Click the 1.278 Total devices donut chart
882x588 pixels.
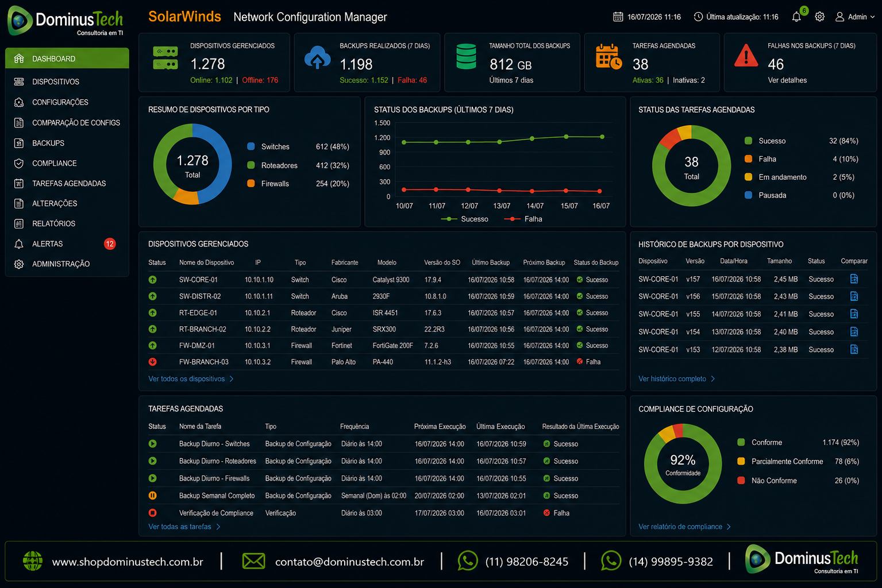[192, 164]
